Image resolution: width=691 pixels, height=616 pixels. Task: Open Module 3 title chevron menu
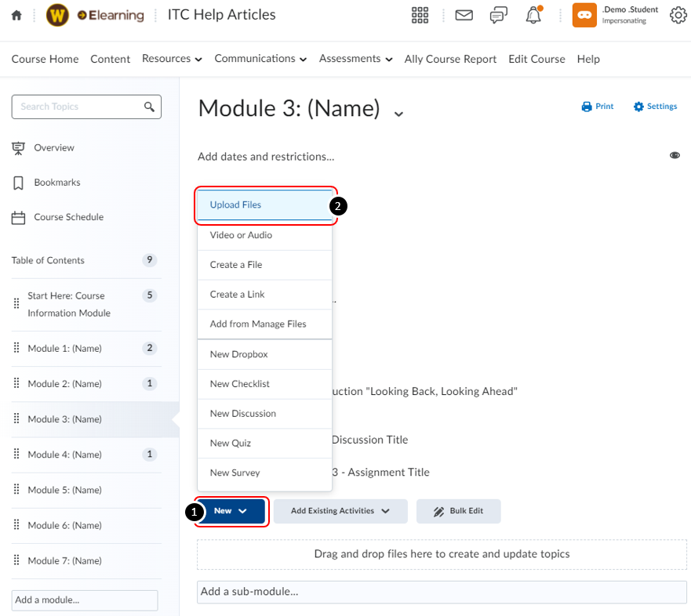click(x=398, y=114)
